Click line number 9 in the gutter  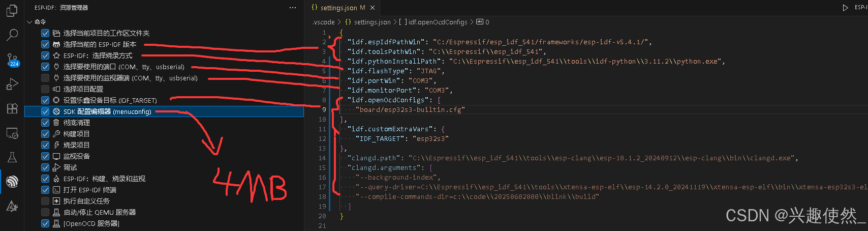tap(324, 109)
